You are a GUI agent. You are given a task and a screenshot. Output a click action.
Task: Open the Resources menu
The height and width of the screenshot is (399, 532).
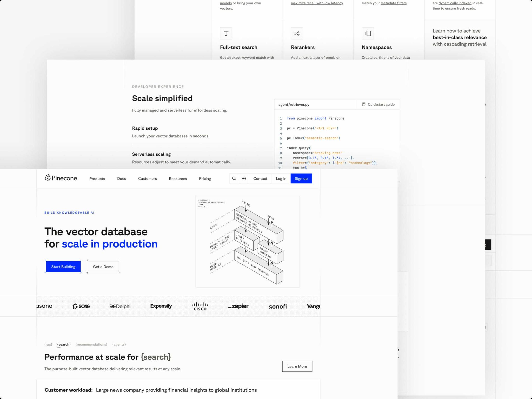[x=178, y=179]
